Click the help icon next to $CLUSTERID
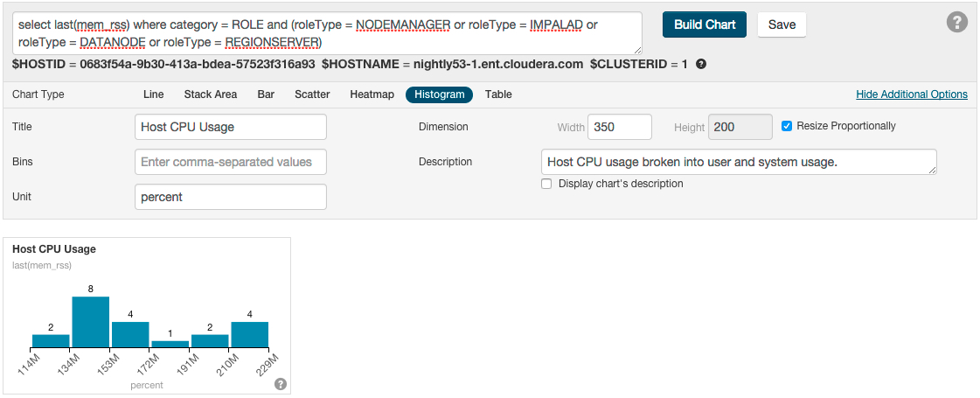980x398 pixels. point(701,65)
